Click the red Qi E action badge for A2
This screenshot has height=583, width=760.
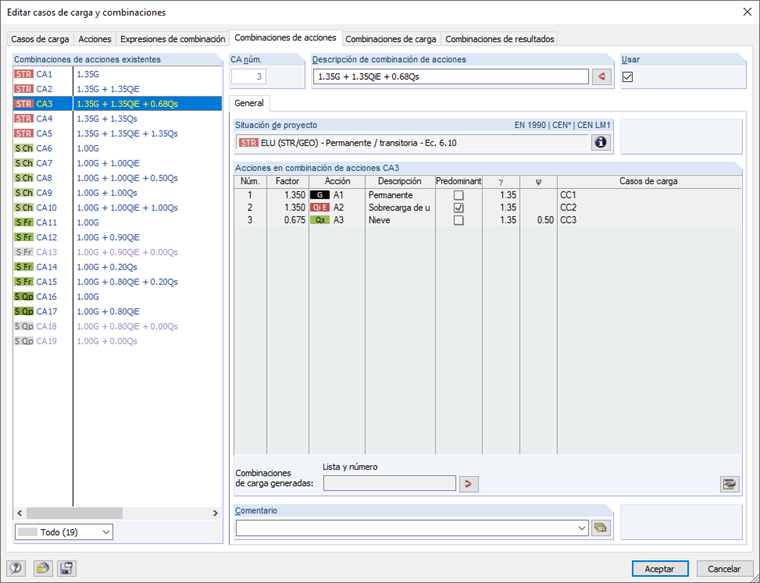319,207
